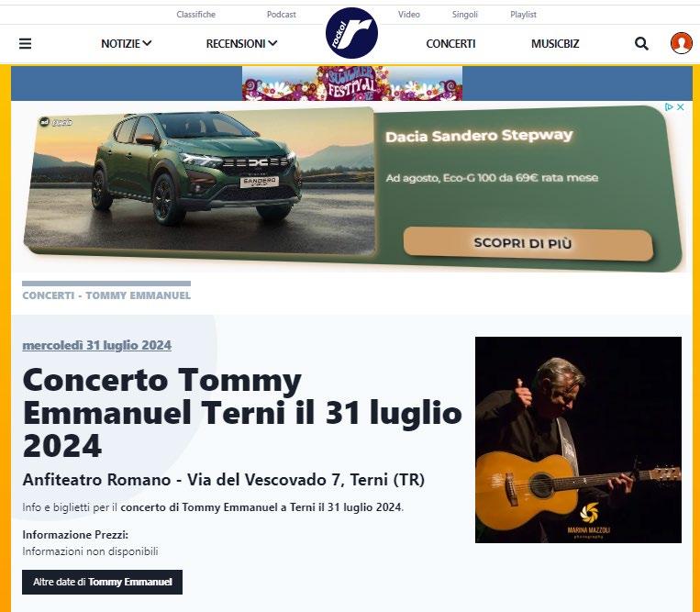Open the Tommy Emmanuel guitarist photo
The width and height of the screenshot is (700, 612).
[x=578, y=440]
